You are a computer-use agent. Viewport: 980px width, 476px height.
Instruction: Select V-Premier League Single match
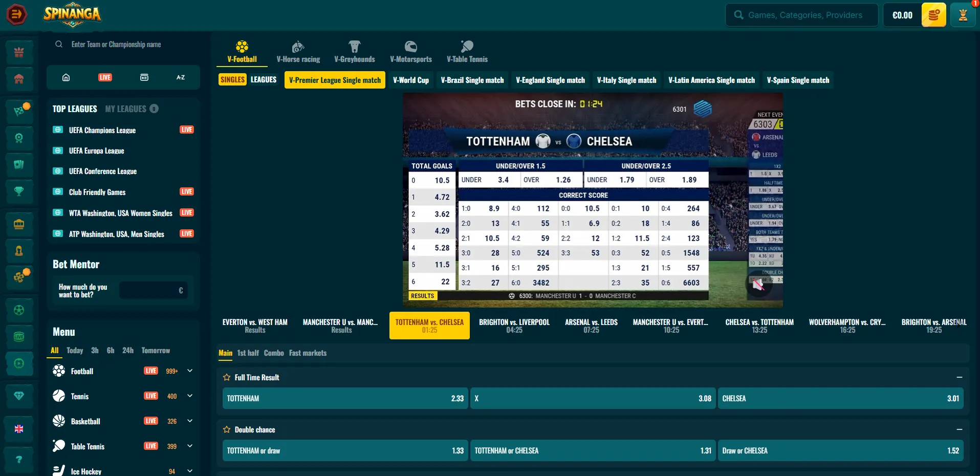click(x=335, y=80)
